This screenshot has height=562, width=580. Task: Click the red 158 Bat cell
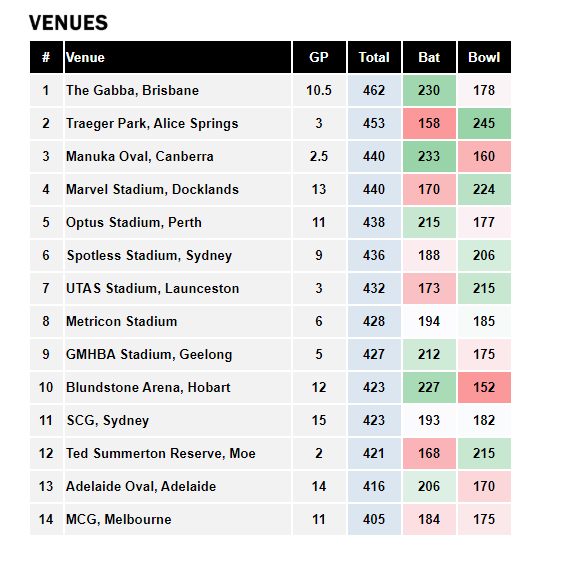429,123
